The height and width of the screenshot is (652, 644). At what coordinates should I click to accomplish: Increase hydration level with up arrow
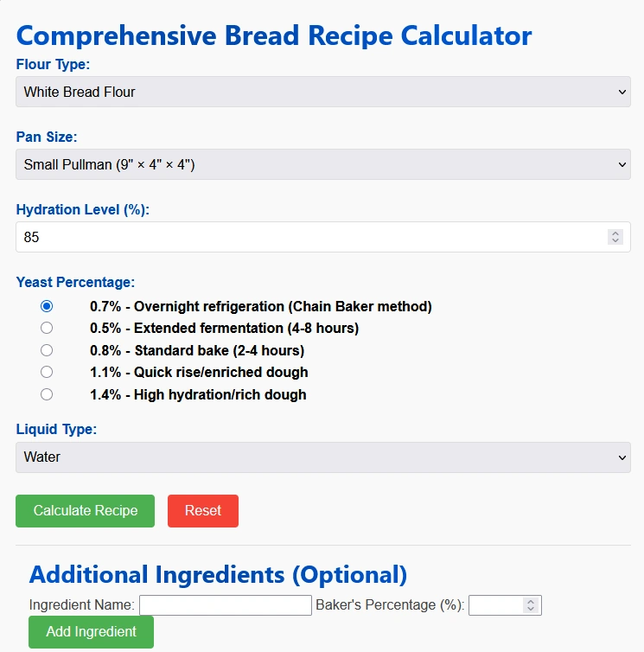pos(615,233)
